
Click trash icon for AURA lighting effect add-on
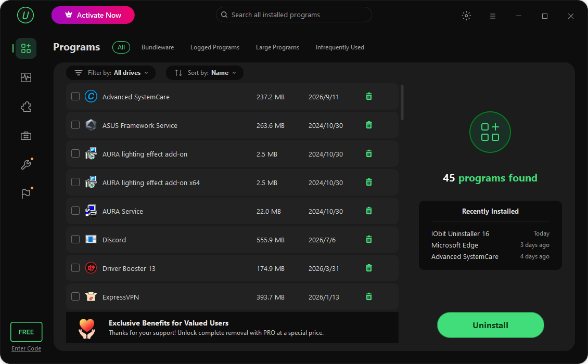pyautogui.click(x=369, y=154)
